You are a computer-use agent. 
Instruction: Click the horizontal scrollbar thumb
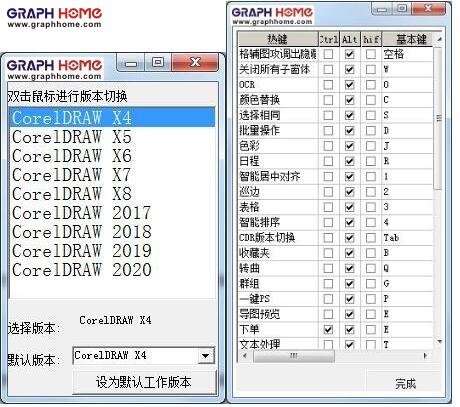pos(294,356)
